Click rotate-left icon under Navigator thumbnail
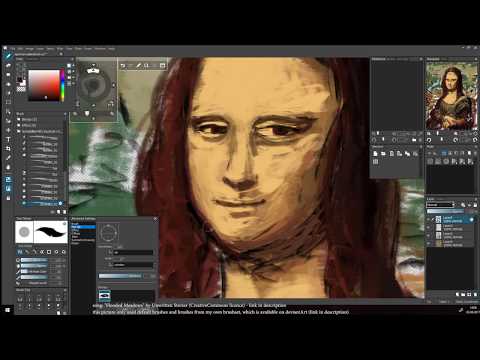Image resolution: width=480 pixels, height=360 pixels. tap(429, 140)
